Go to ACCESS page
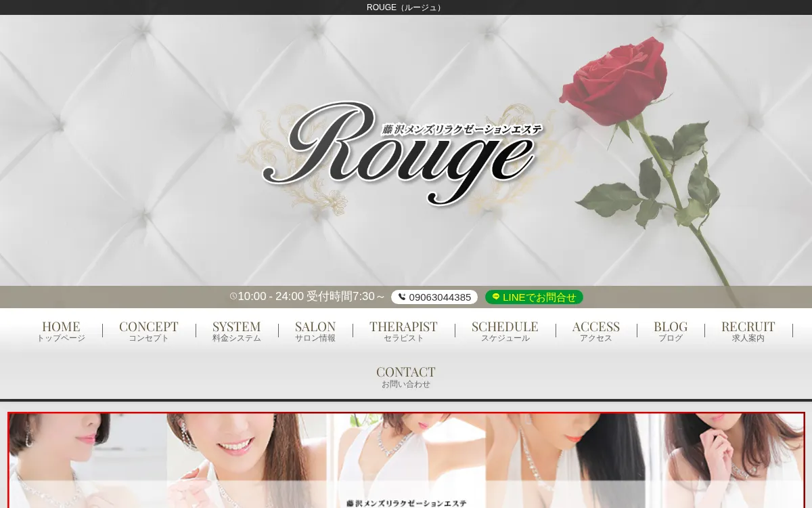This screenshot has width=812, height=508. click(596, 331)
